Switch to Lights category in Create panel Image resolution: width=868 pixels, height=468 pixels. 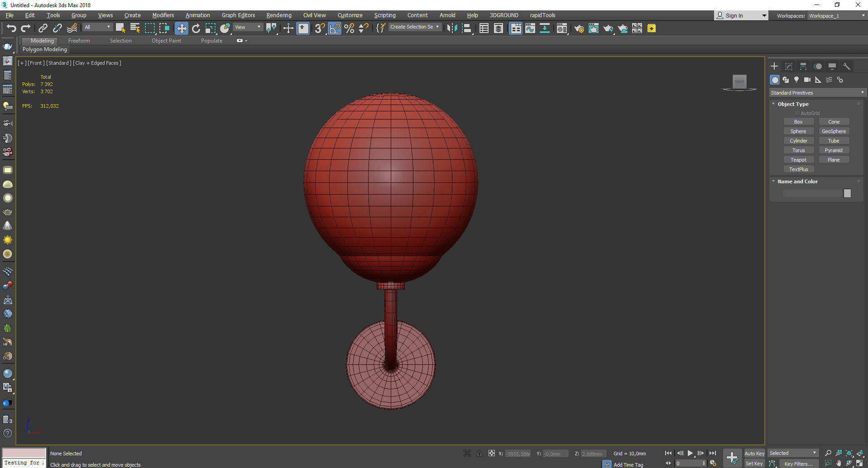[x=796, y=80]
